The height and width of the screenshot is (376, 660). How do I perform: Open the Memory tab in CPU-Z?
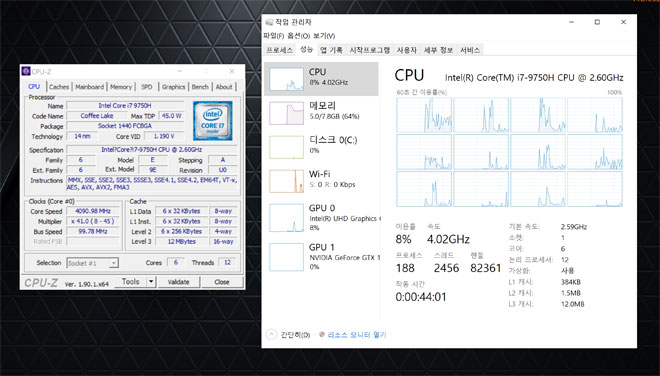click(x=121, y=87)
